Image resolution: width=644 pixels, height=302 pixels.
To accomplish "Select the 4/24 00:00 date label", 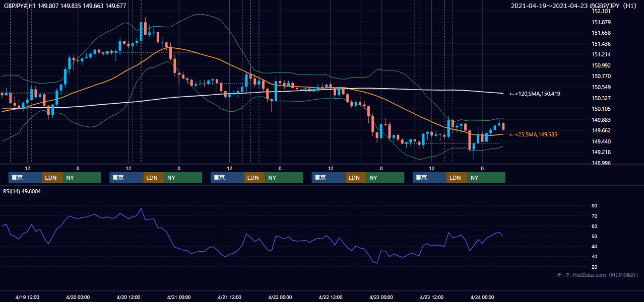I will tap(482, 297).
